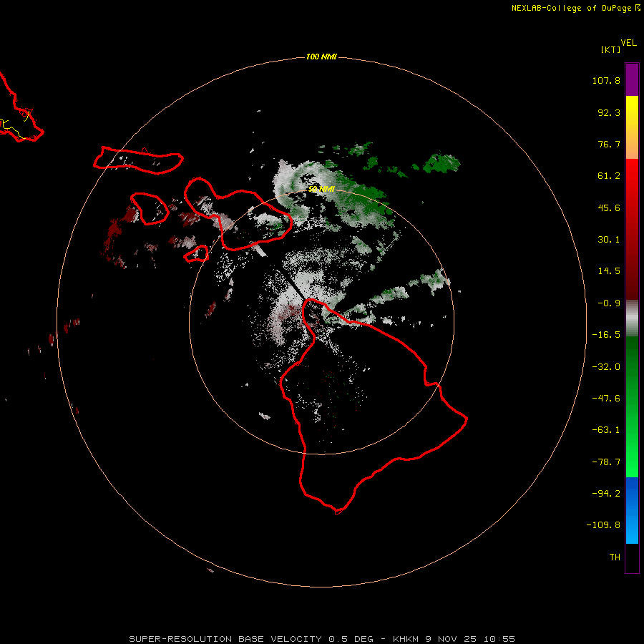Click the -63.1 legend value
Viewport: 644px width, 644px height.
[606, 430]
